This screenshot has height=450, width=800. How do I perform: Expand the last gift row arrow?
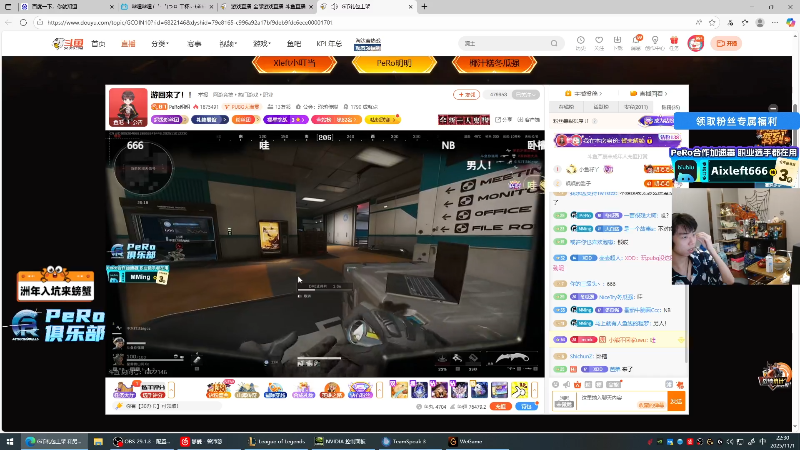(x=534, y=390)
